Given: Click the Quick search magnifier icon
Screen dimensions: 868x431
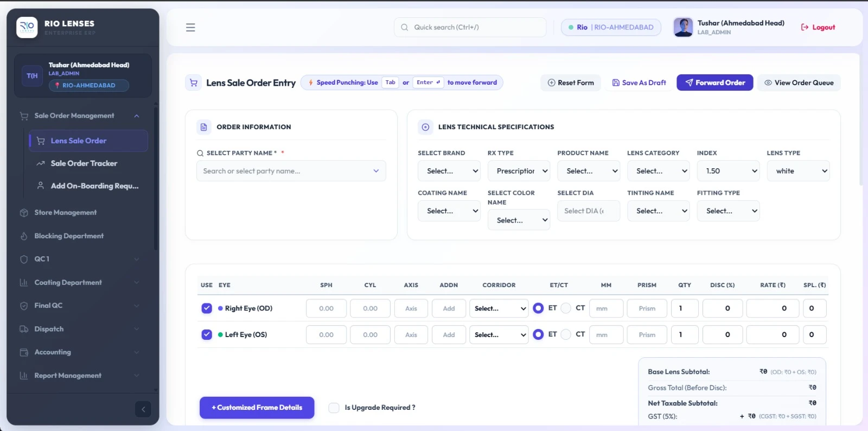Looking at the screenshot, I should [x=405, y=27].
